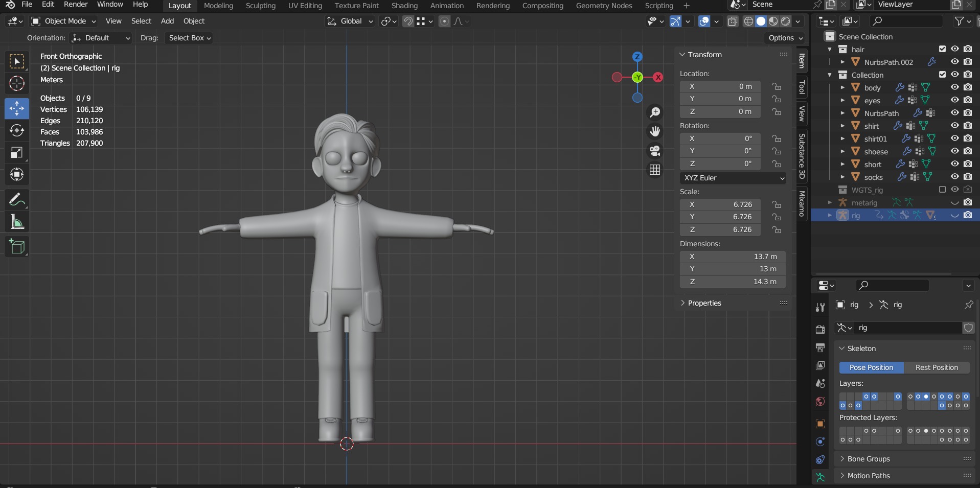This screenshot has height=488, width=980.
Task: Click the outliner search field
Action: coord(906,21)
